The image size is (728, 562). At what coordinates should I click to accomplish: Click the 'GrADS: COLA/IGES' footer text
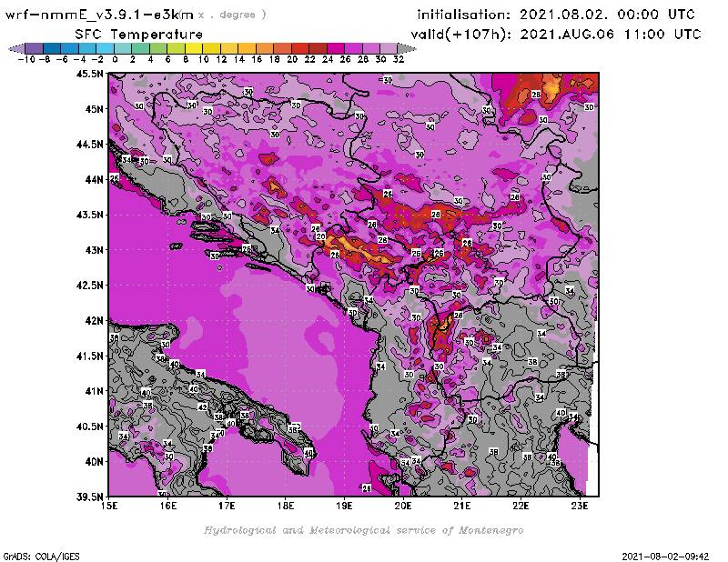pos(41,557)
